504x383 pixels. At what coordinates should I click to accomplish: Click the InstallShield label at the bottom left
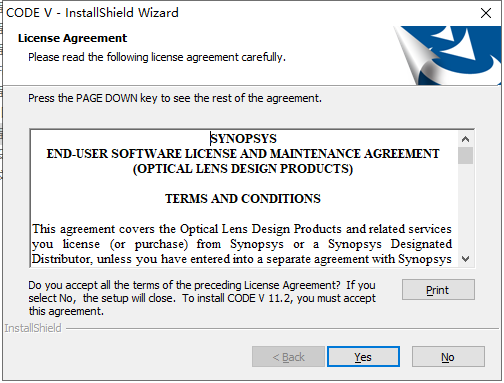[33, 328]
